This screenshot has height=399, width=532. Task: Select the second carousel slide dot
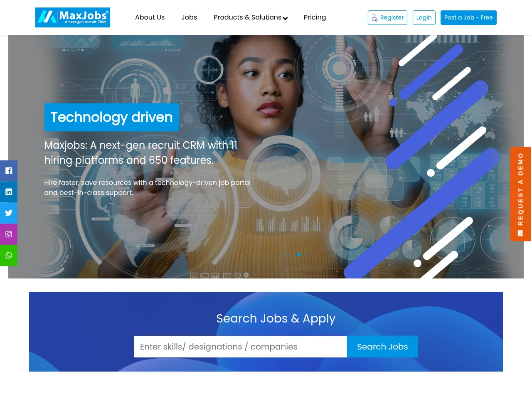[293, 254]
